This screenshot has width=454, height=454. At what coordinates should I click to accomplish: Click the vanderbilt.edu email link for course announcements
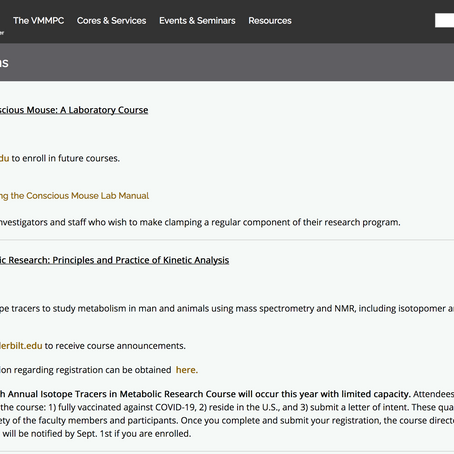[21, 346]
